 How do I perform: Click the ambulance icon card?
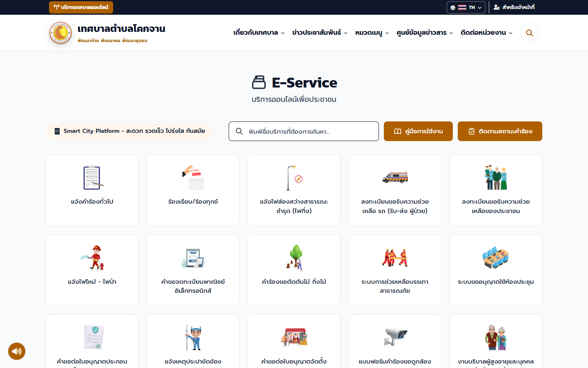(395, 177)
